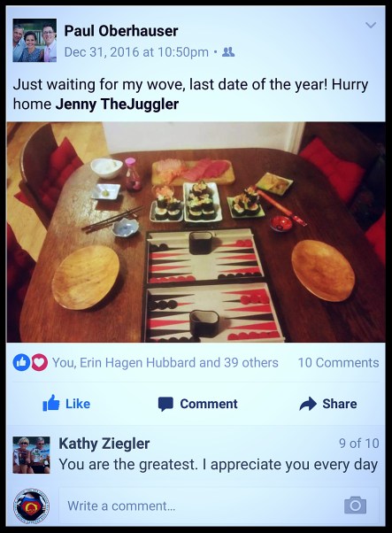
Task: Open Paul Oberhauser profile name link
Action: point(121,31)
